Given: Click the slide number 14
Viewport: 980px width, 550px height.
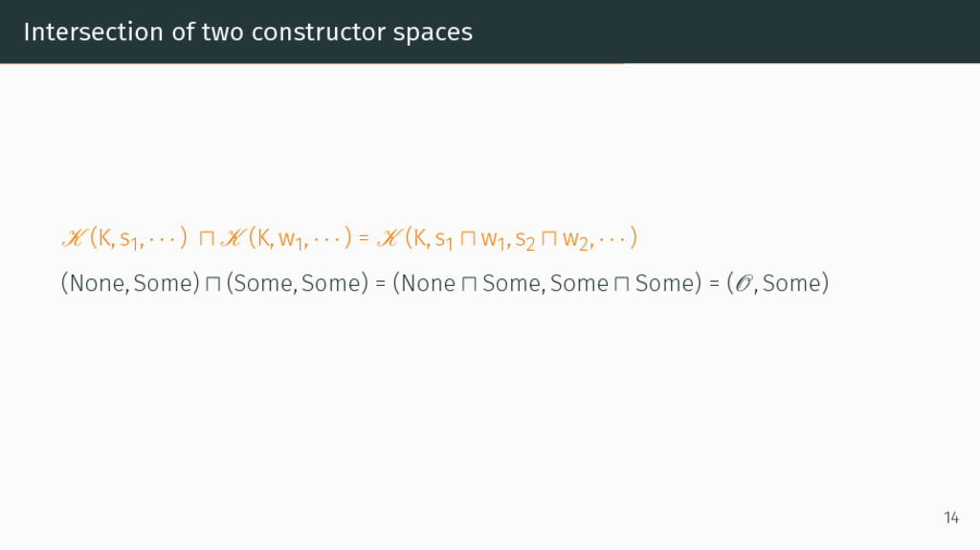Looking at the screenshot, I should pos(951,517).
